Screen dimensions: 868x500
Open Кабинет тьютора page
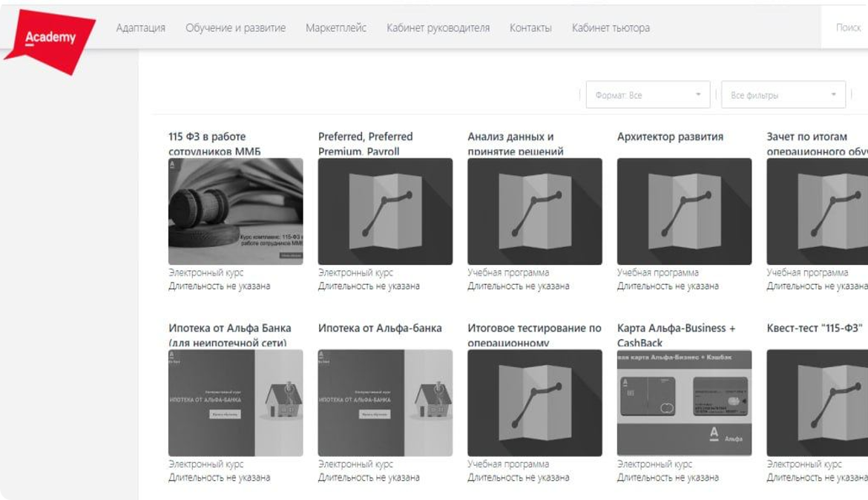tap(611, 28)
